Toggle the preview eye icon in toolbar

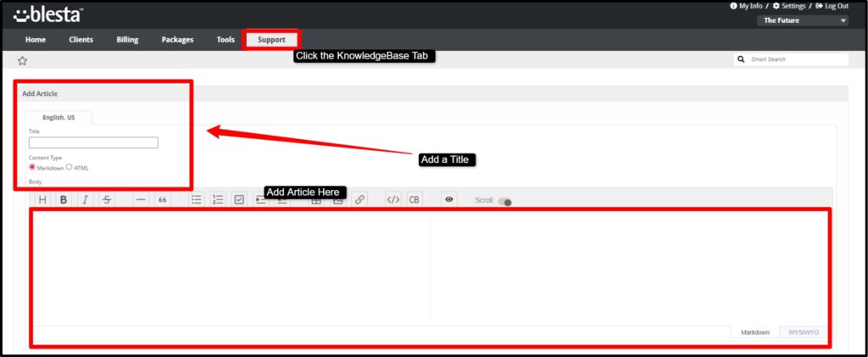pos(449,200)
